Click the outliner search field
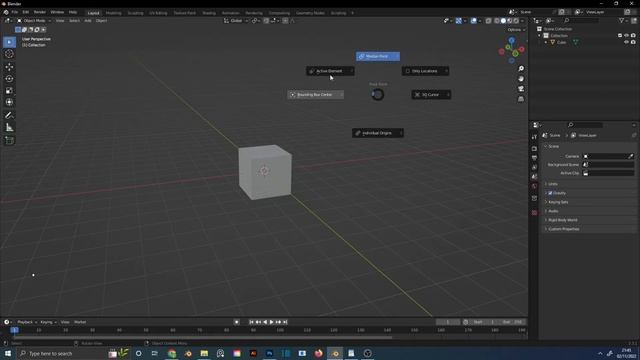This screenshot has width=640, height=360. 582,20
